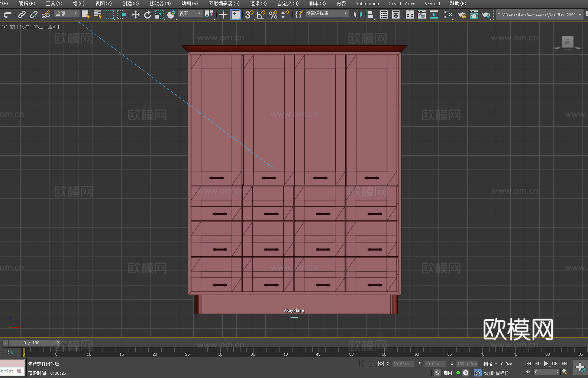Click the ViewCube in the viewport
This screenshot has height=378, width=588.
tap(567, 43)
